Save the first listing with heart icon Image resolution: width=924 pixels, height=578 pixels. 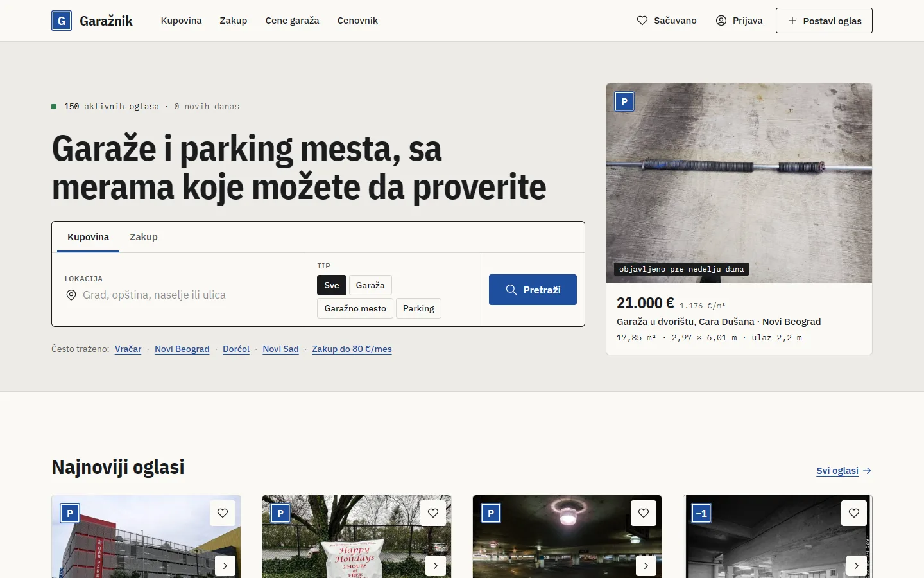[x=223, y=513]
